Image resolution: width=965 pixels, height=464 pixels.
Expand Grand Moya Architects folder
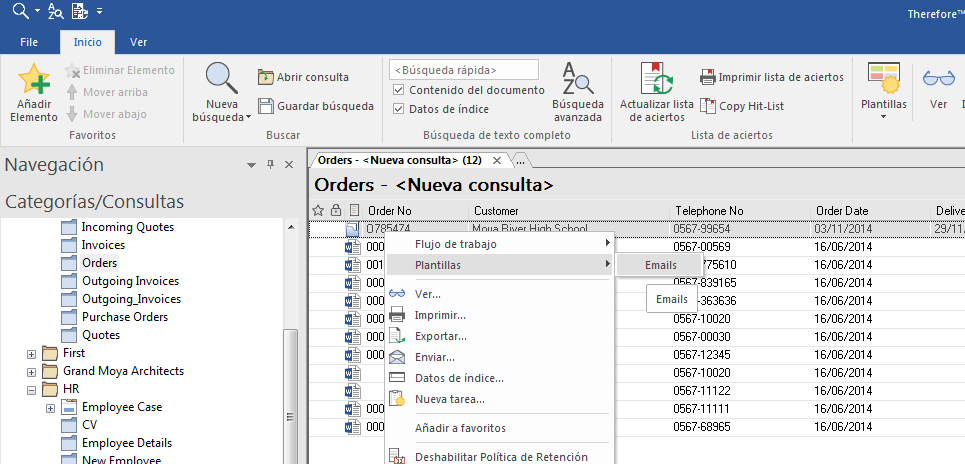[x=31, y=372]
